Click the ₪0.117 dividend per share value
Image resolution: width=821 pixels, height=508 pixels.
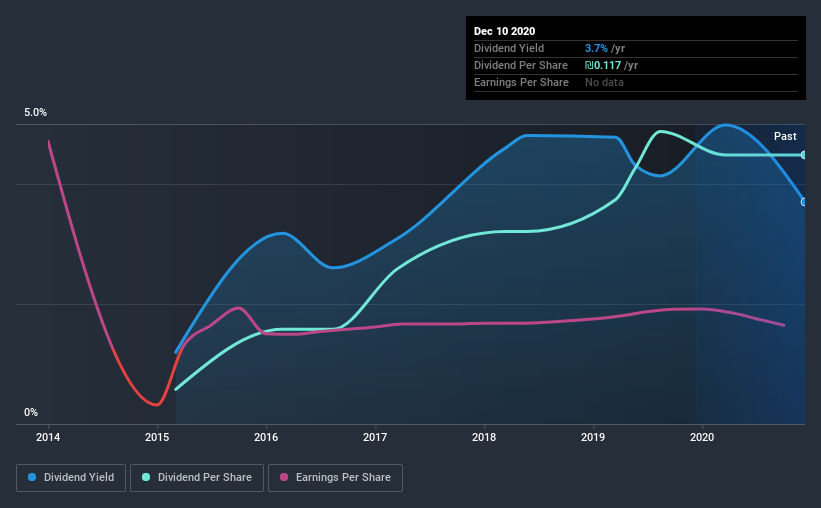coord(603,65)
